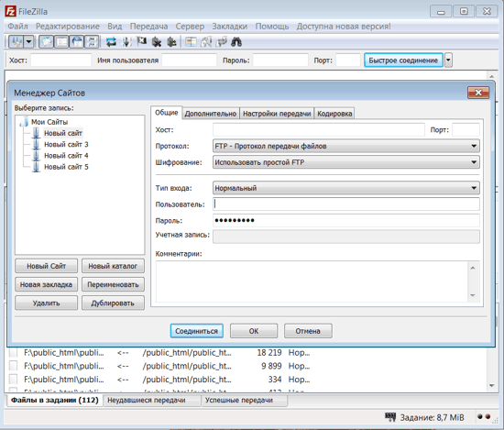
Task: Click the Site Manager Пароль field
Action: point(346,220)
